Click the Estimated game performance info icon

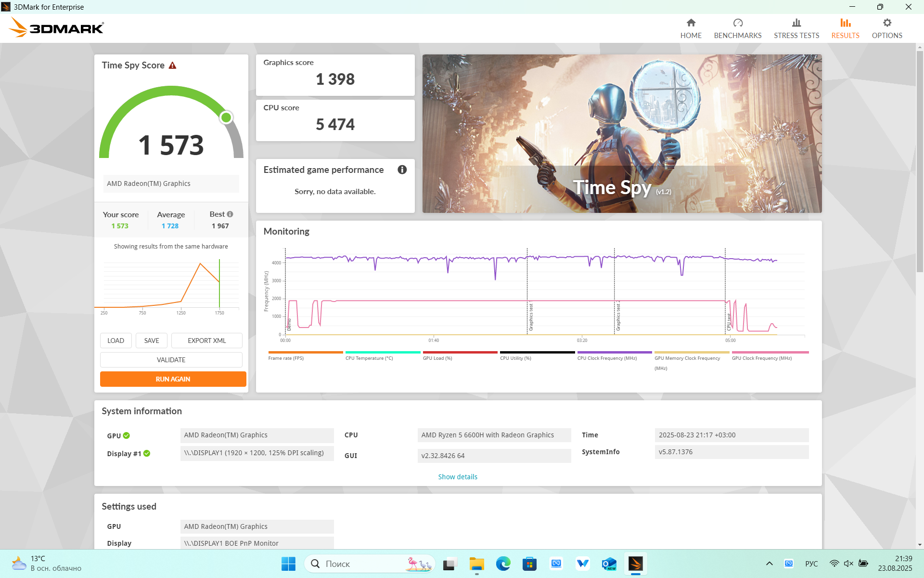tap(402, 170)
